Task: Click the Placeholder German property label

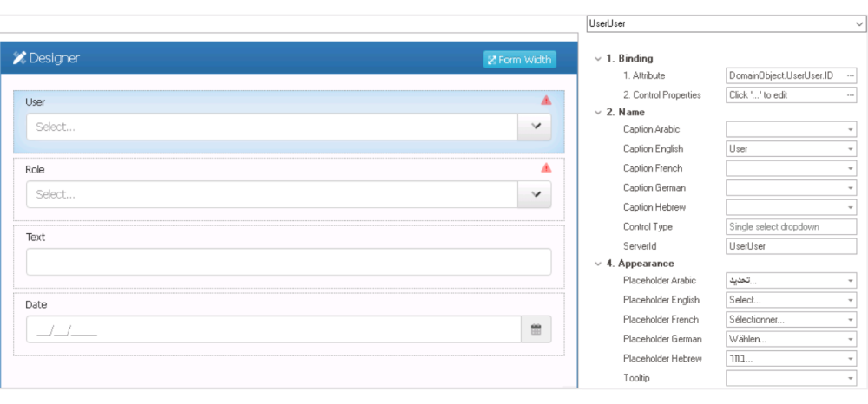Action: pos(662,339)
